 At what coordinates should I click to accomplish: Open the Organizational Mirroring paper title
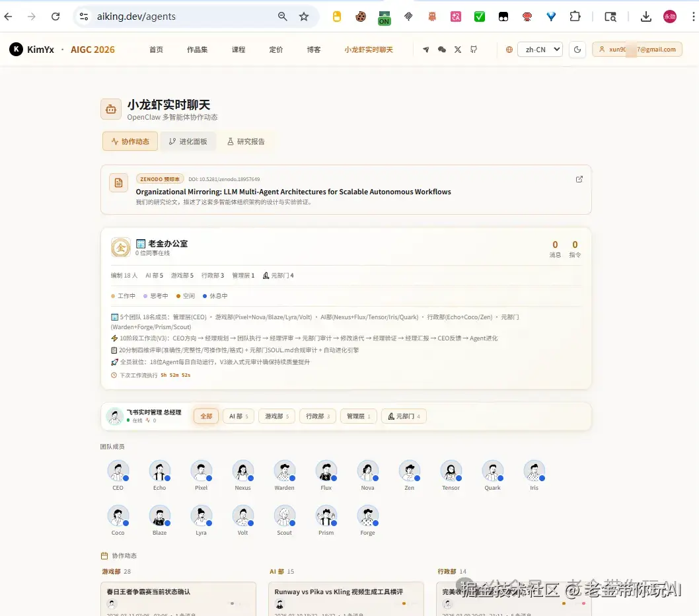click(x=293, y=192)
